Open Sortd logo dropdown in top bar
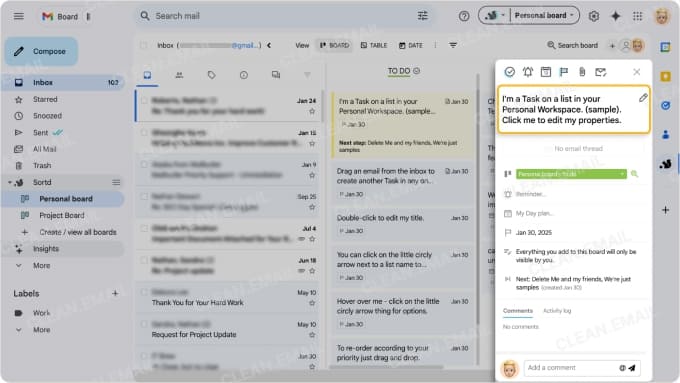Screen dimensions: 680x383 point(495,16)
